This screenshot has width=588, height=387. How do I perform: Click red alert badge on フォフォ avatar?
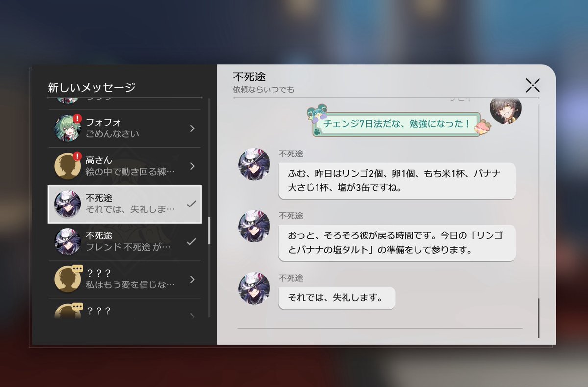[77, 118]
